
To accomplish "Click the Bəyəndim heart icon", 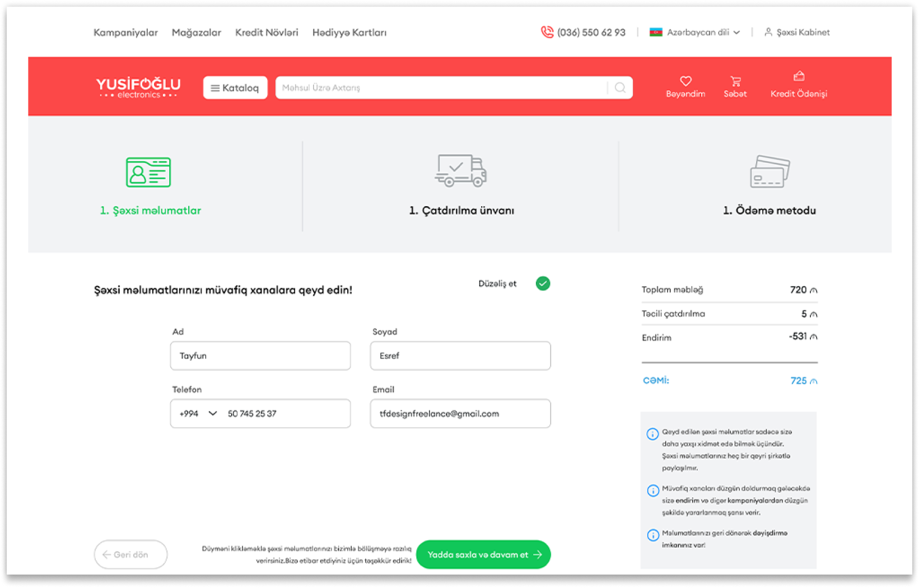I will click(685, 81).
